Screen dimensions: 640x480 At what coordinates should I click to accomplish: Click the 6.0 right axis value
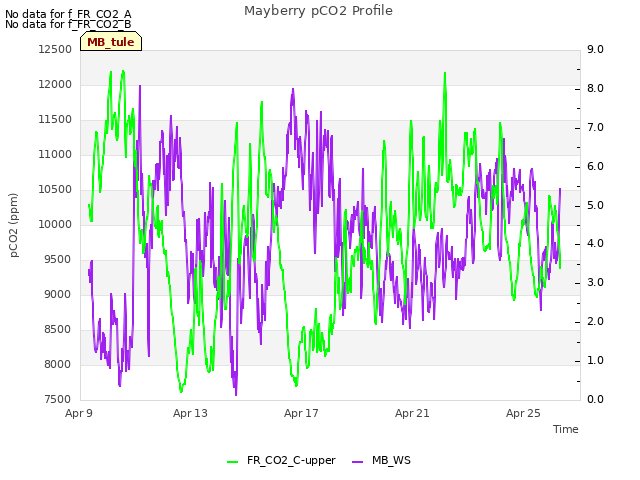click(x=595, y=167)
